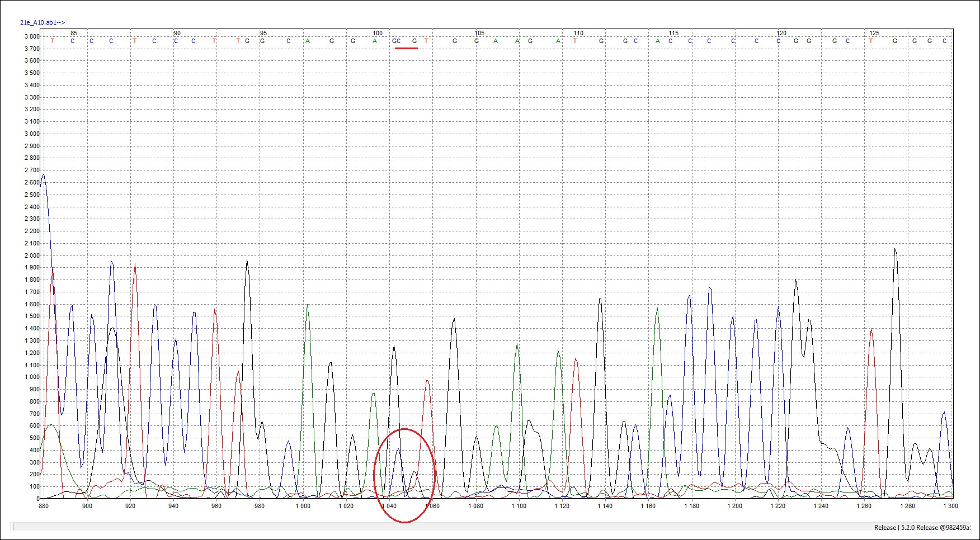Viewport: 980px width, 540px height.
Task: Click the y-axis value 2 000
Action: point(32,255)
